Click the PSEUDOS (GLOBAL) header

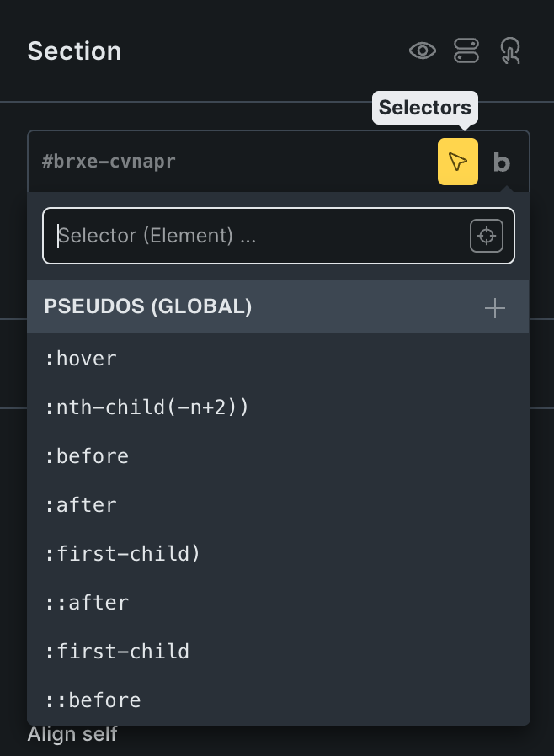148,307
